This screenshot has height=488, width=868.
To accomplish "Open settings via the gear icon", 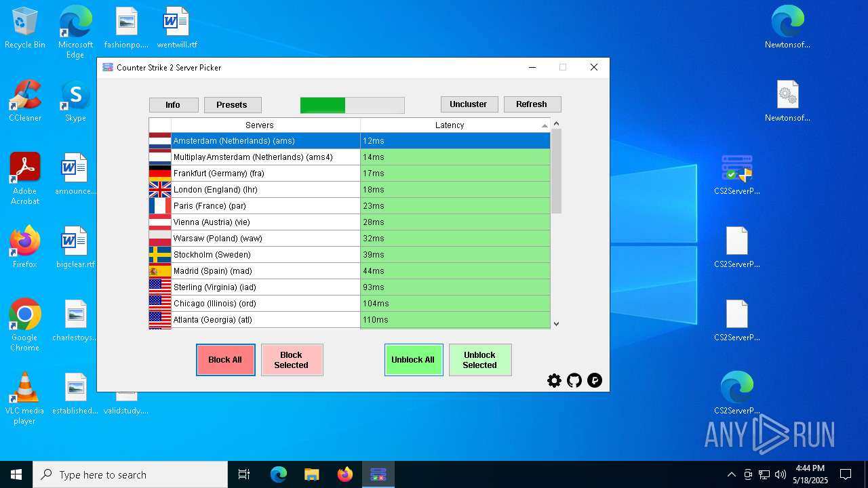I will [554, 380].
